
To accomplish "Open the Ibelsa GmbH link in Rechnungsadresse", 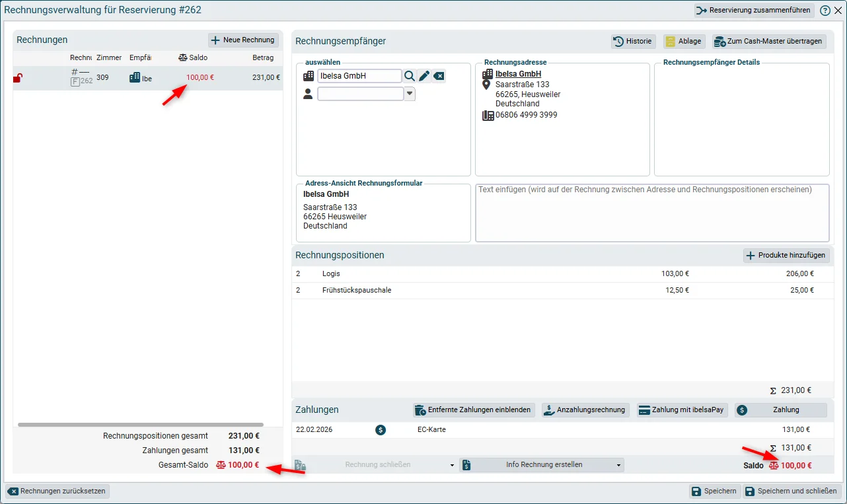I will pyautogui.click(x=519, y=74).
